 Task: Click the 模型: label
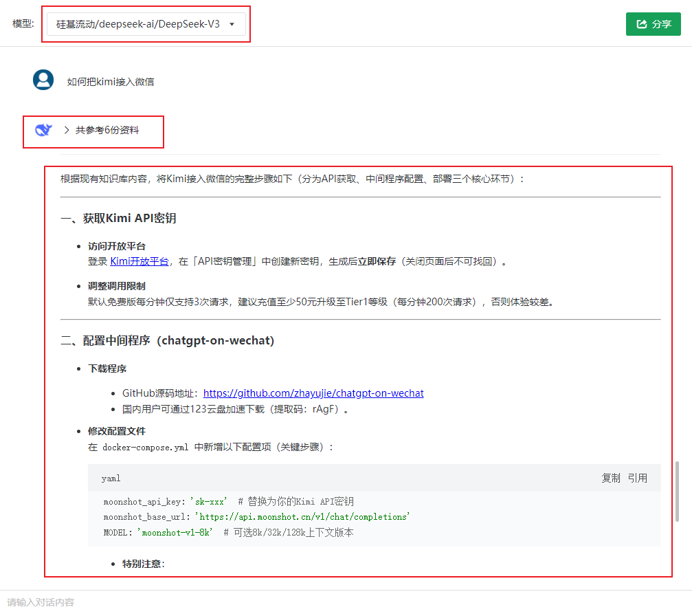point(23,23)
